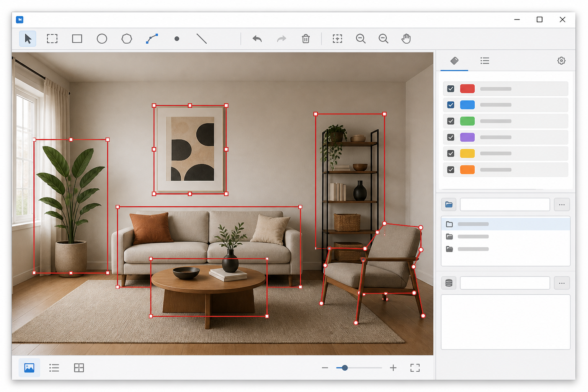Activate the curved path tool
Screen dimensions: 588x392
(152, 39)
